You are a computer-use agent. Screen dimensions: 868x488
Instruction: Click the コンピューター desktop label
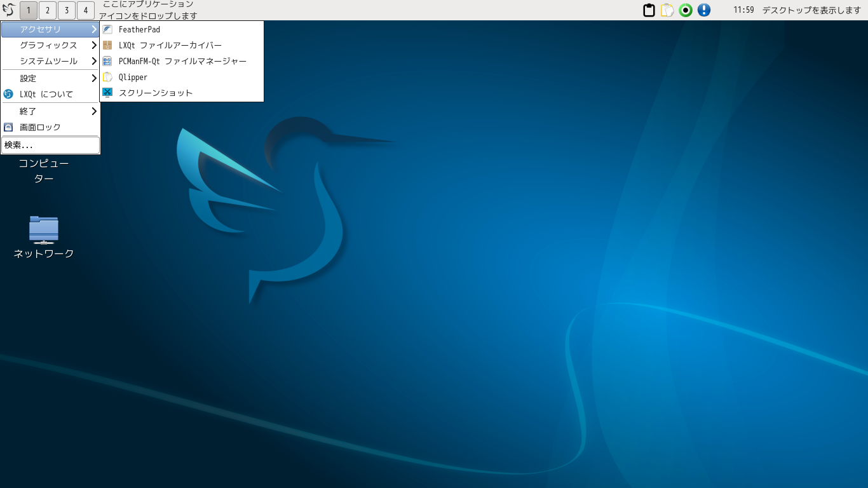[x=44, y=171]
